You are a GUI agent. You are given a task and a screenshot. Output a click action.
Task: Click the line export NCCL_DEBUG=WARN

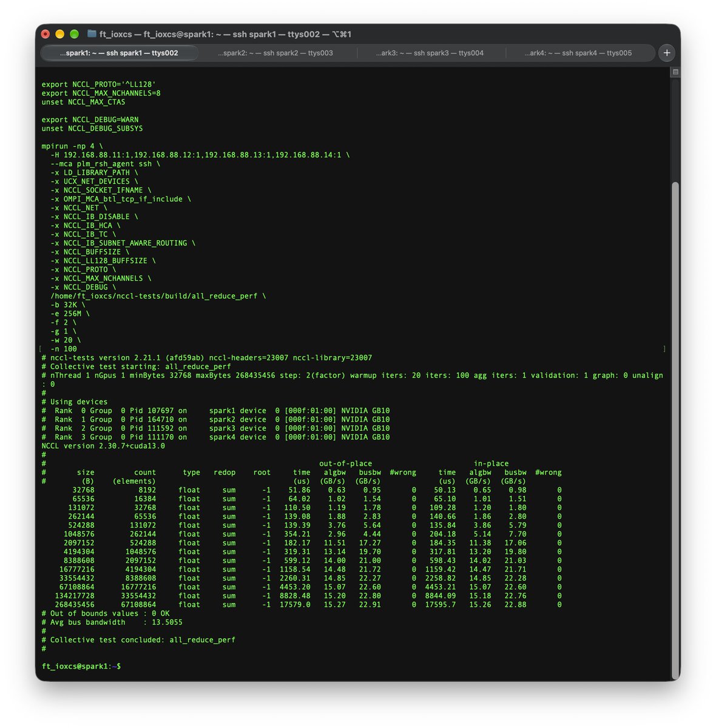point(90,120)
